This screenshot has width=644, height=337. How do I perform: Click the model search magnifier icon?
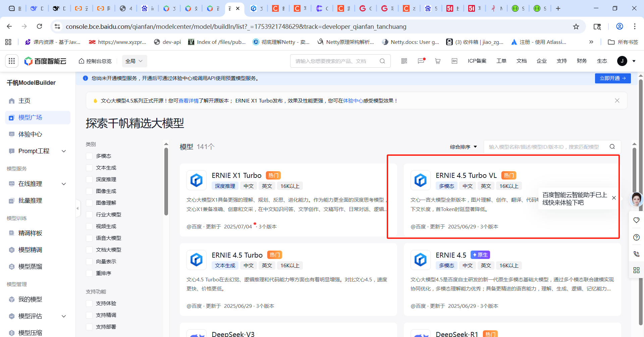click(x=612, y=147)
